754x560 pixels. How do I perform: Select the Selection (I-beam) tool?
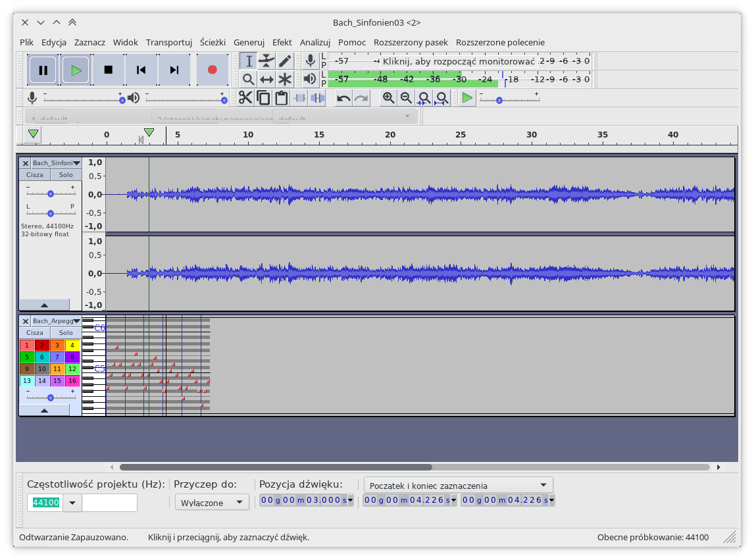pyautogui.click(x=249, y=61)
